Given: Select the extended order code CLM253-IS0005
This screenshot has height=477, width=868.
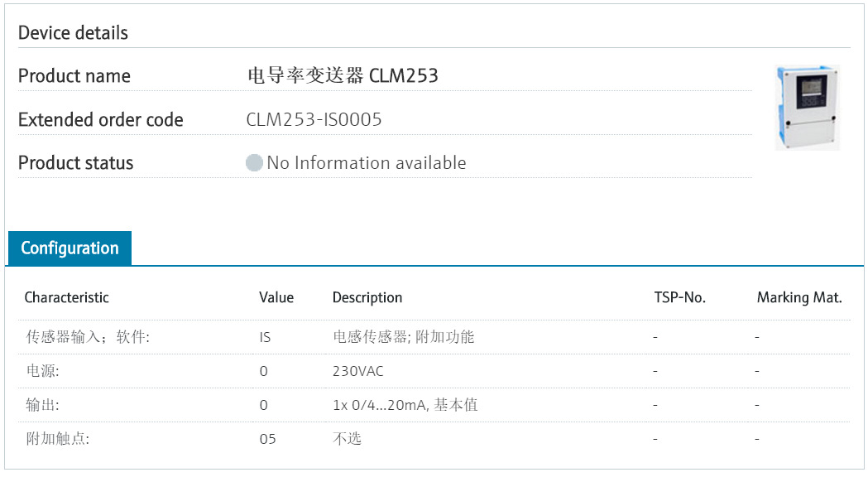Looking at the screenshot, I should 314,120.
